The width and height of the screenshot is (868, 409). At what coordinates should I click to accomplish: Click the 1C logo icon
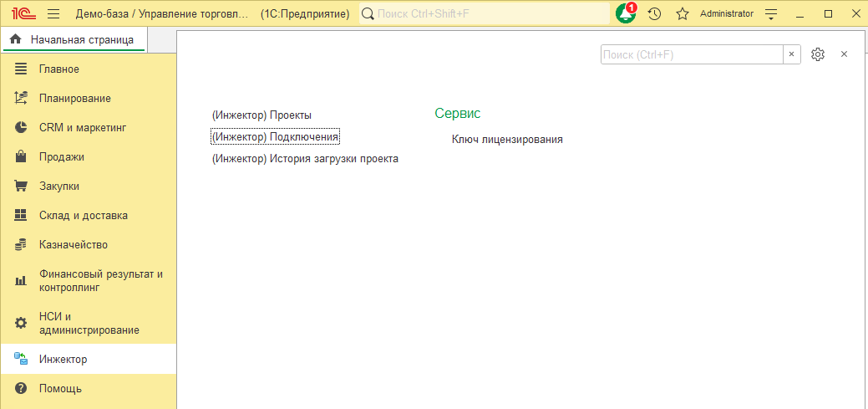[x=23, y=13]
